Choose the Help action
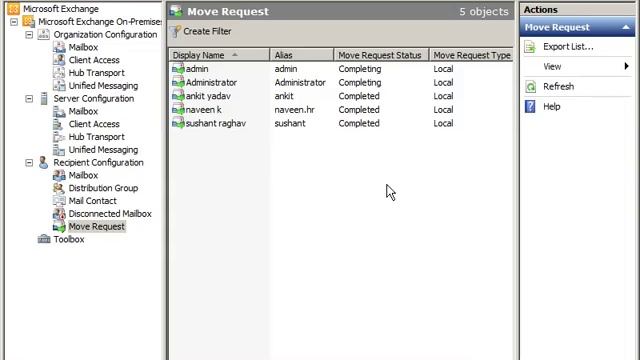640x360 pixels. click(x=551, y=107)
